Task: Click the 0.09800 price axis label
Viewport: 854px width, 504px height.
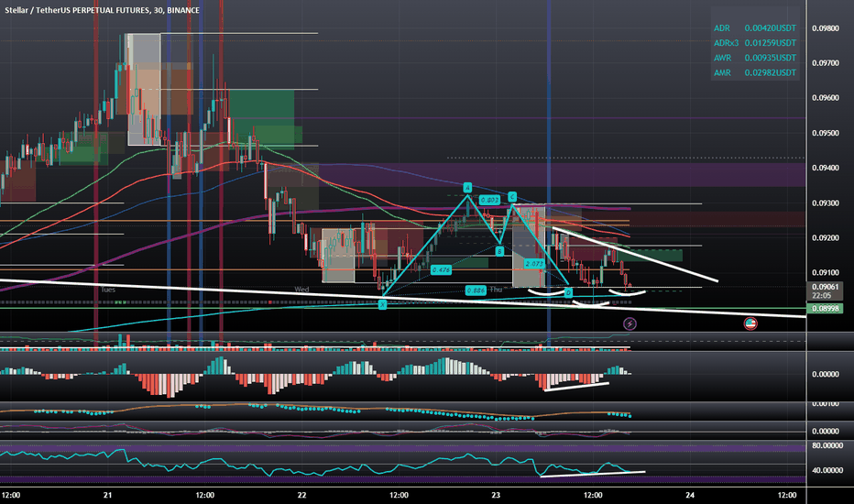Action: (825, 28)
